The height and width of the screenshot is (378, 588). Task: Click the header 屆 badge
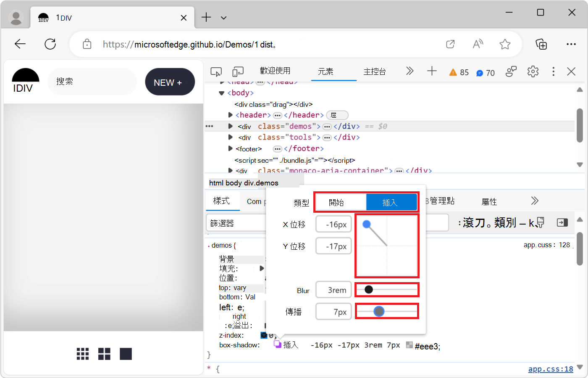point(337,115)
